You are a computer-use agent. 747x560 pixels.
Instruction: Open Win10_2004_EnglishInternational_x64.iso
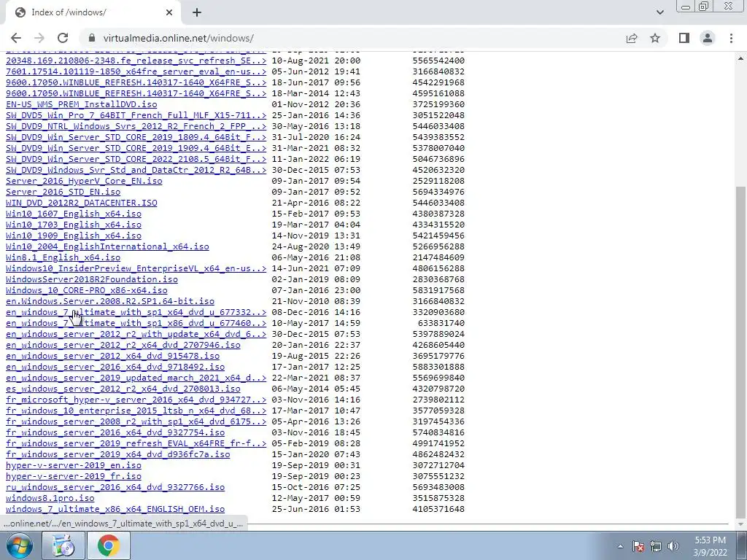click(x=107, y=246)
